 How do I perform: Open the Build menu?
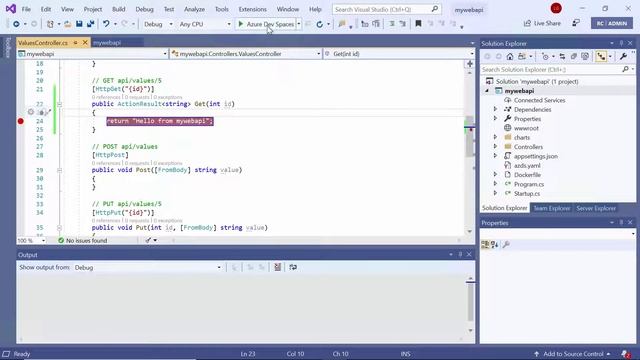pyautogui.click(x=118, y=9)
